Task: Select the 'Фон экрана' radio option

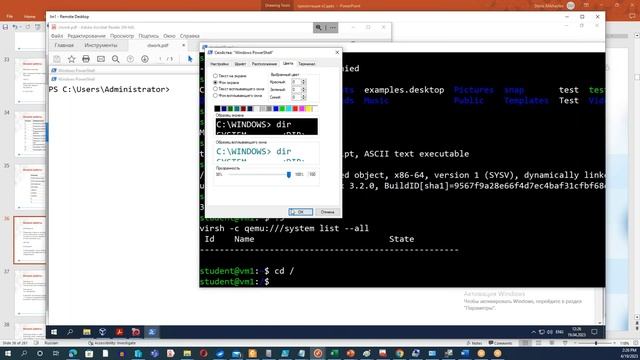Action: pyautogui.click(x=226, y=82)
